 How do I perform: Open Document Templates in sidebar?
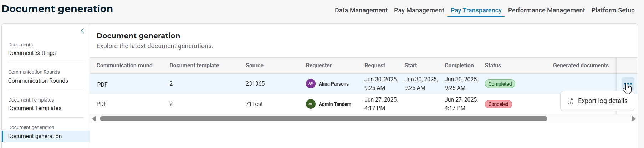[35, 108]
